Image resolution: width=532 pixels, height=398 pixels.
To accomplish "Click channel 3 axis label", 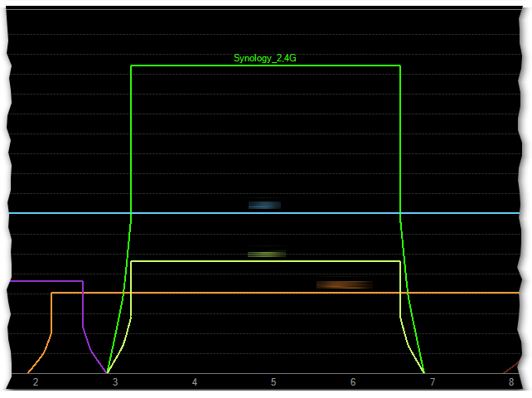I will (x=115, y=382).
